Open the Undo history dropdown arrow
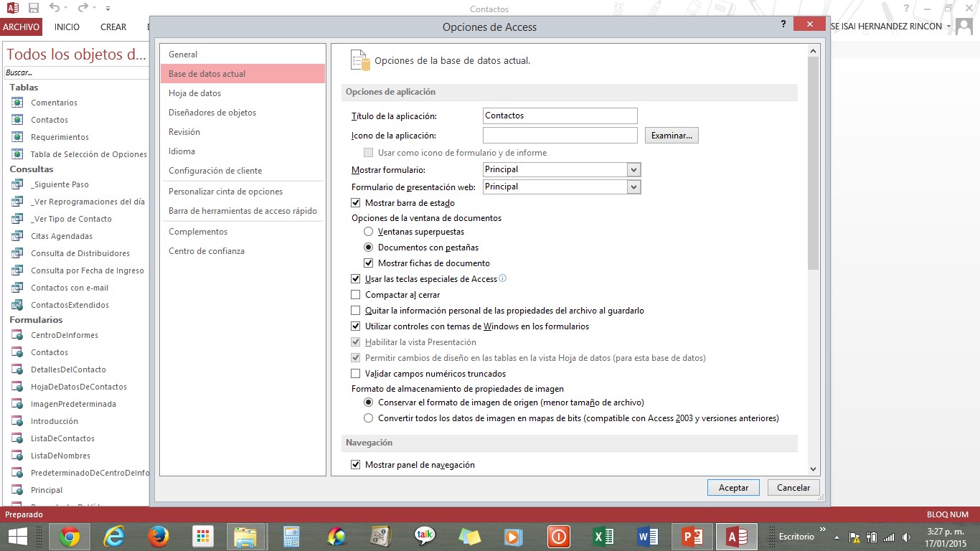This screenshot has height=551, width=980. click(x=66, y=9)
